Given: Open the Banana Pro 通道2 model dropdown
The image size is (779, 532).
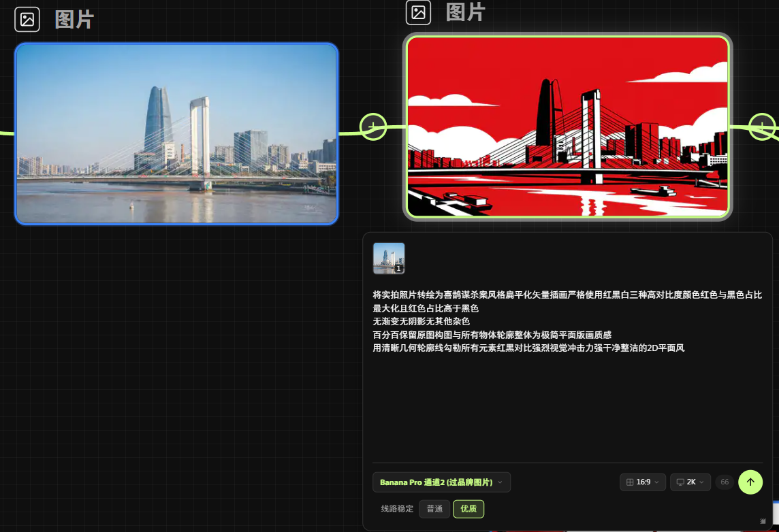Looking at the screenshot, I should 441,482.
